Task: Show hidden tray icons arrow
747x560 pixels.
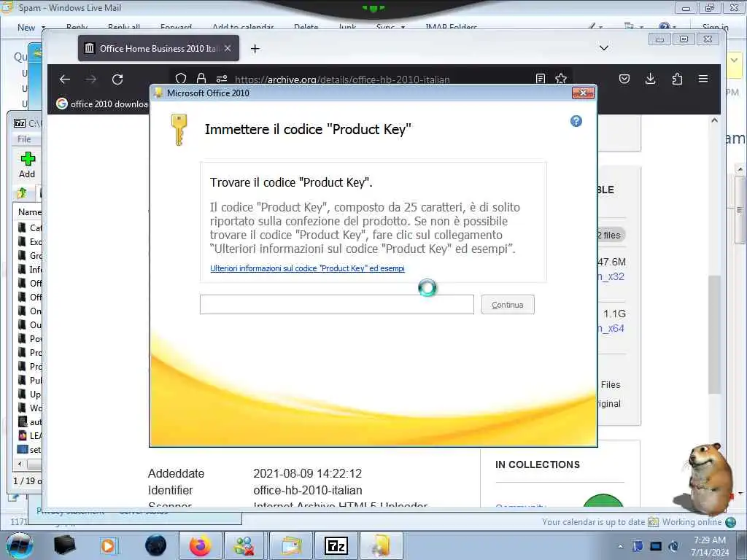Action: click(x=620, y=547)
